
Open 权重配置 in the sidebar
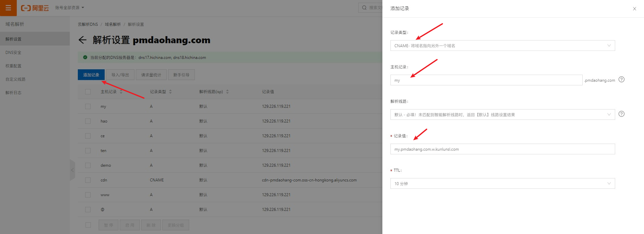35,66
